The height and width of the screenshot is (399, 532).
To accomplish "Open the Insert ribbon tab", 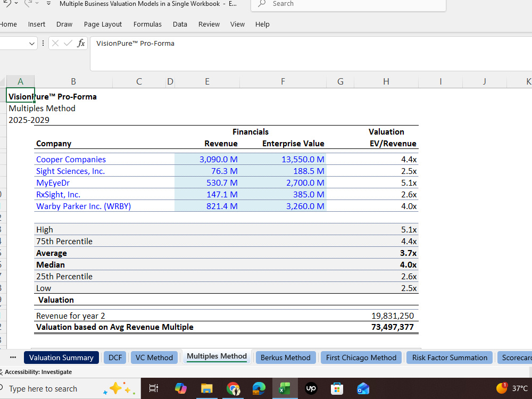I will 37,24.
